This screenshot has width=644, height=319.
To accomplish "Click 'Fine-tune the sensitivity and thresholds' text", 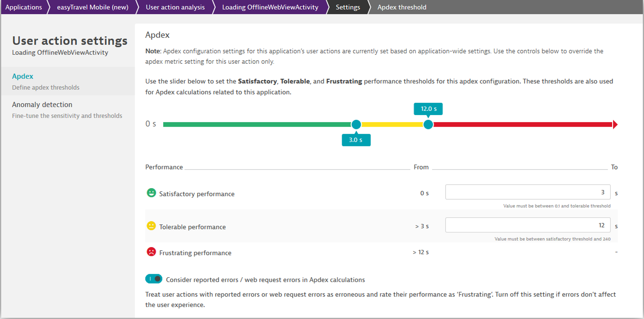I will [67, 116].
